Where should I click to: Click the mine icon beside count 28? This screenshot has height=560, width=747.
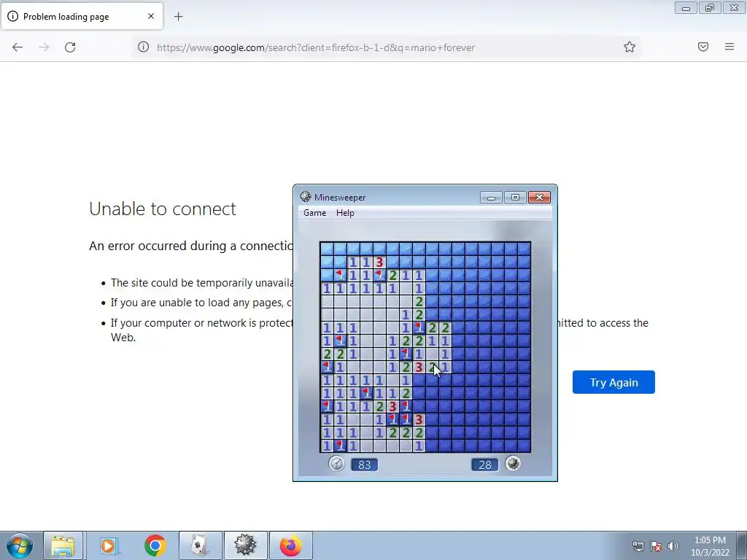coord(513,463)
